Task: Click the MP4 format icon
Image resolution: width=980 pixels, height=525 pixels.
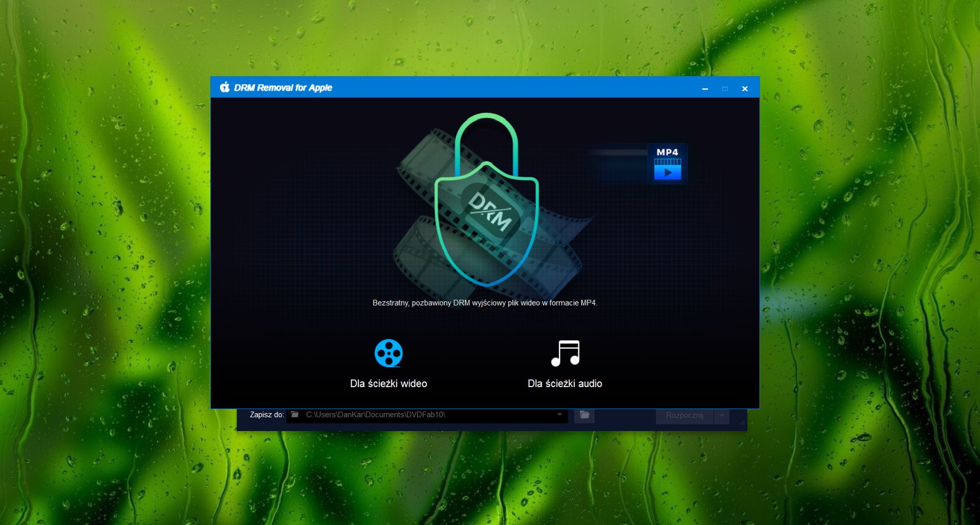Action: [668, 164]
